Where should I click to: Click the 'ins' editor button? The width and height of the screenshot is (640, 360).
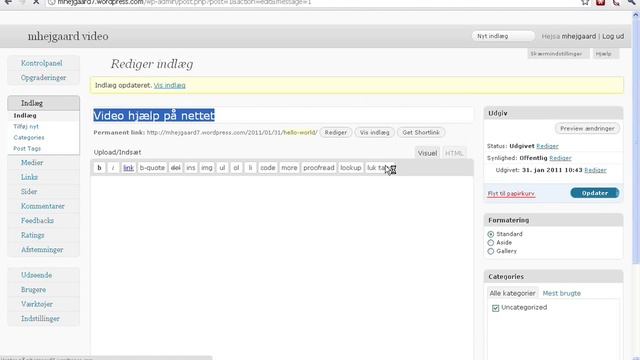tap(191, 168)
